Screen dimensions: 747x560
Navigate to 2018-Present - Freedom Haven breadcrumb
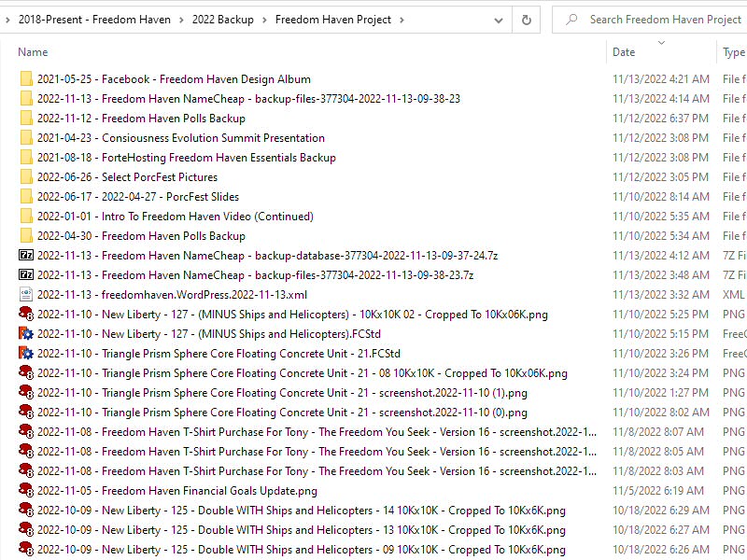click(x=94, y=20)
